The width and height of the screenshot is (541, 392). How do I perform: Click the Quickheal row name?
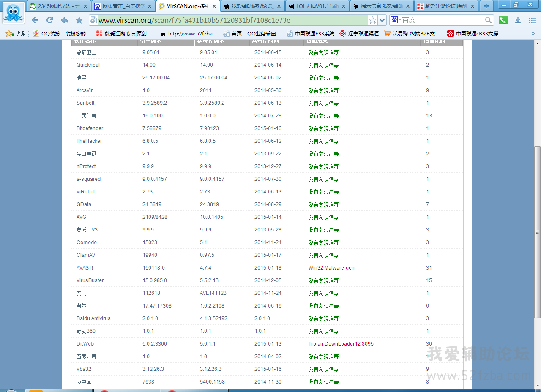88,65
